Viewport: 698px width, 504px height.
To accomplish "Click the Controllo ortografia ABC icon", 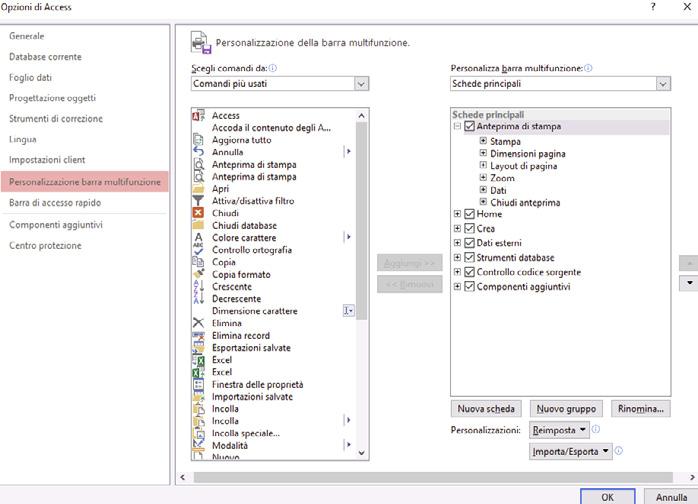I will (198, 250).
